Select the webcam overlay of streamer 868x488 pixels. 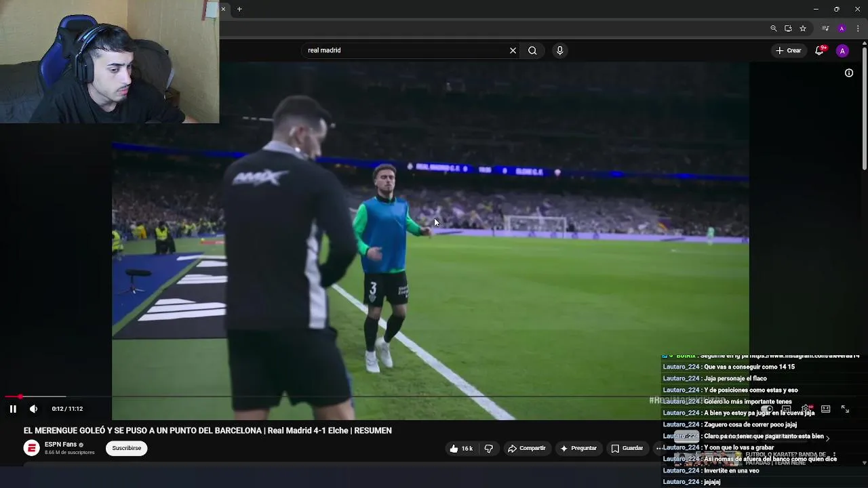pos(109,62)
